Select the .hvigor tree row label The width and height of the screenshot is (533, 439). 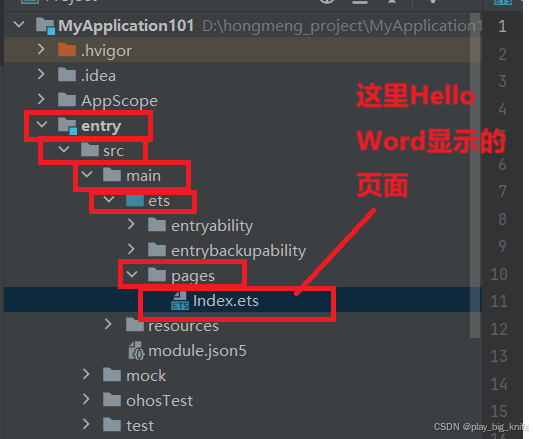pyautogui.click(x=106, y=51)
